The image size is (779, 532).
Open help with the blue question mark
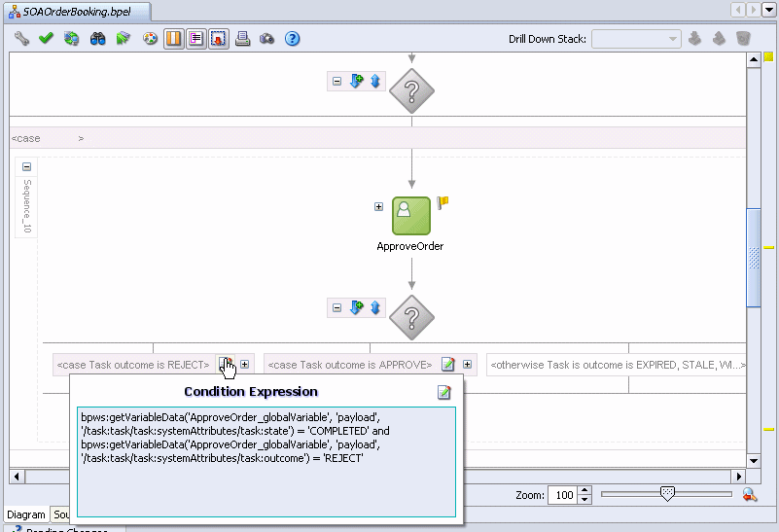pyautogui.click(x=292, y=38)
